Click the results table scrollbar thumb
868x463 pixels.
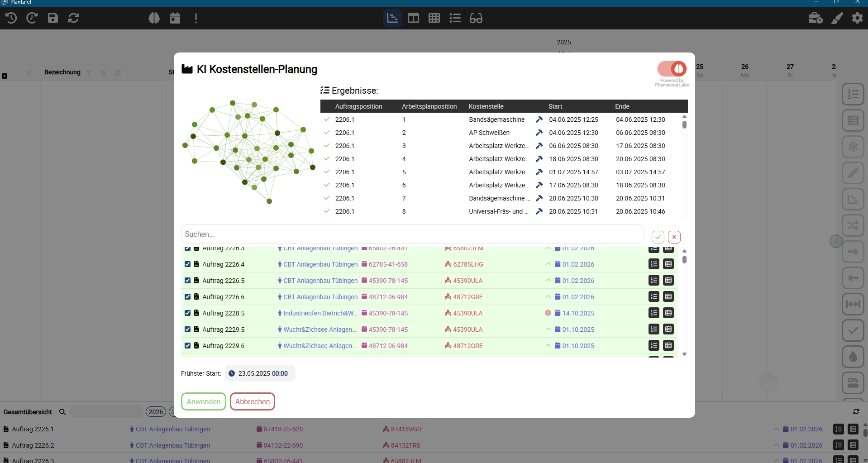click(684, 124)
